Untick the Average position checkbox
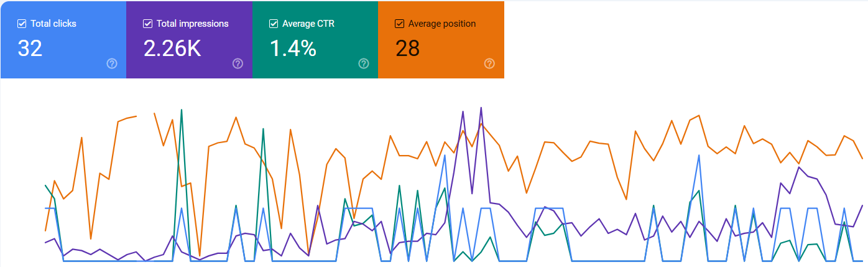 click(400, 24)
